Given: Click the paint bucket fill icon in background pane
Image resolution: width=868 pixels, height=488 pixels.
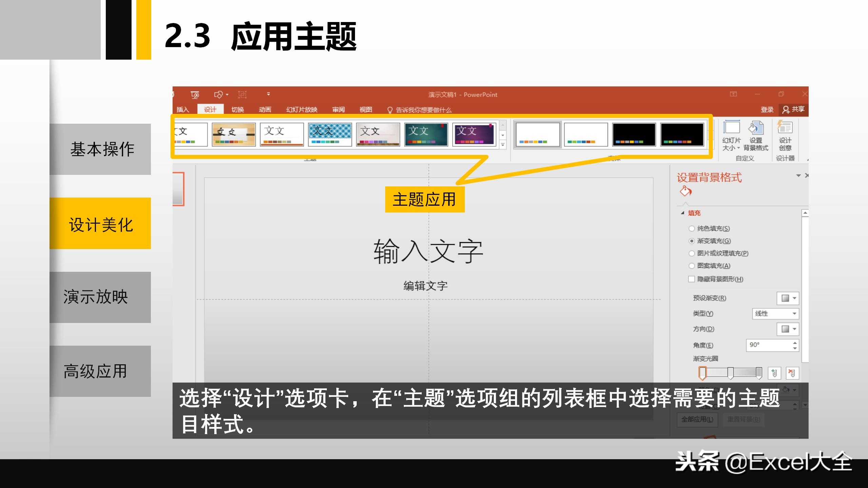Looking at the screenshot, I should pos(685,190).
